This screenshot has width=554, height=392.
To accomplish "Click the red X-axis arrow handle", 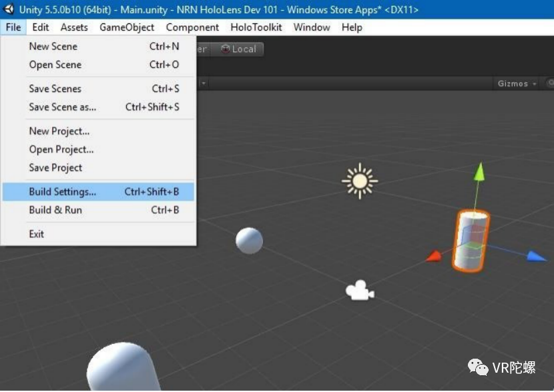I will click(433, 256).
